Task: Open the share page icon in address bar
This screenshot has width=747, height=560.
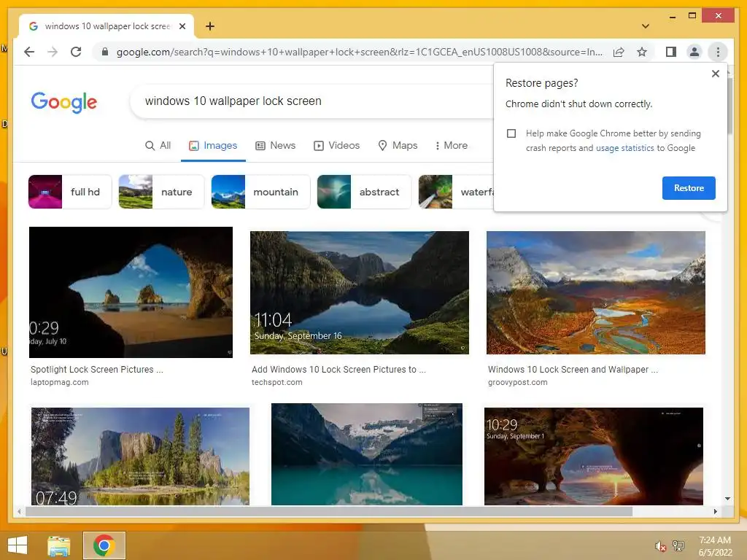Action: tap(619, 52)
